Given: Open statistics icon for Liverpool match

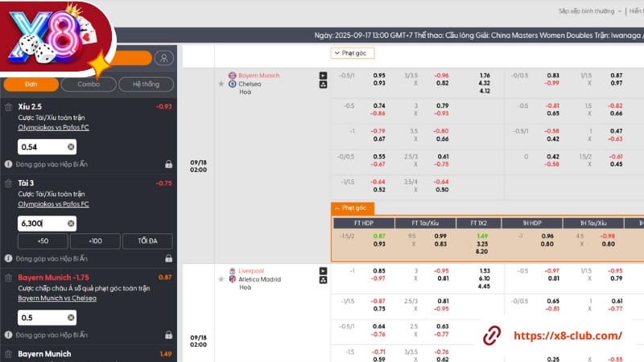Looking at the screenshot, I should (324, 280).
